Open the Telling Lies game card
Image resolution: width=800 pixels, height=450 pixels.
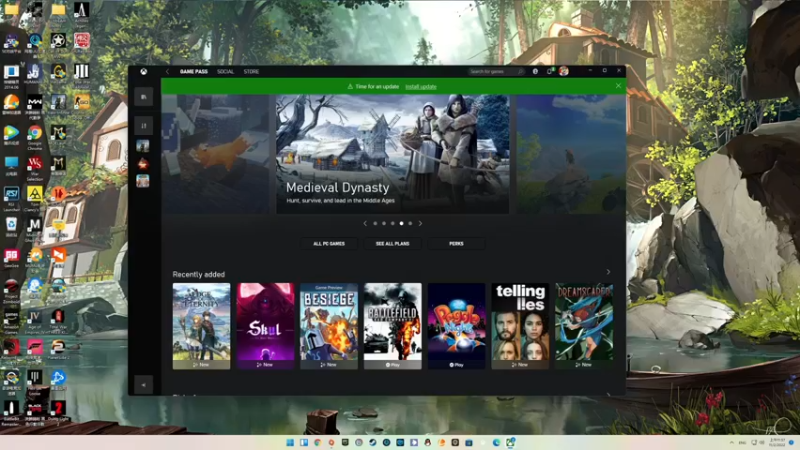pos(520,326)
